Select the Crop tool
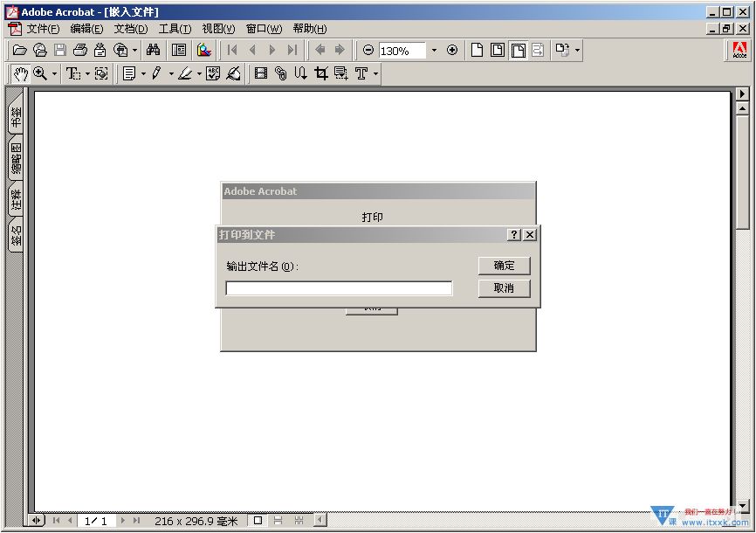 pyautogui.click(x=321, y=74)
